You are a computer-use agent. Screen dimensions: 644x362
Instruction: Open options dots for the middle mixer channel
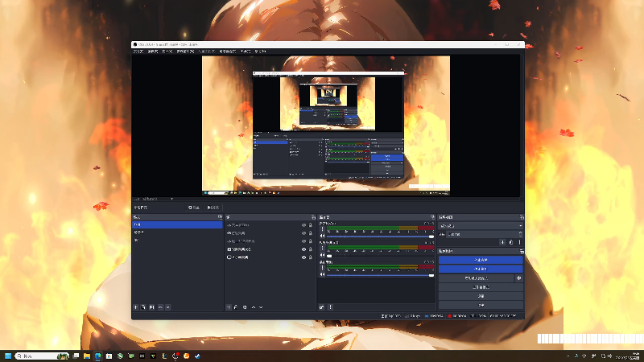(x=323, y=249)
